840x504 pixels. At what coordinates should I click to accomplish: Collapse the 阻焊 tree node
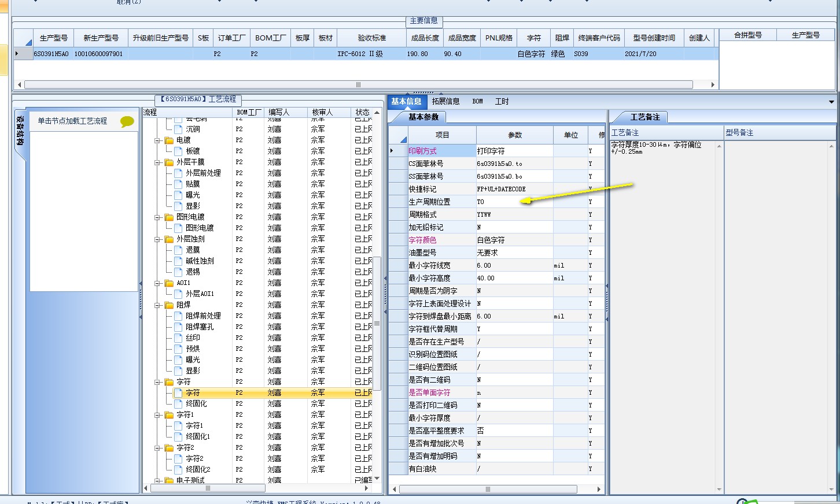tap(157, 305)
